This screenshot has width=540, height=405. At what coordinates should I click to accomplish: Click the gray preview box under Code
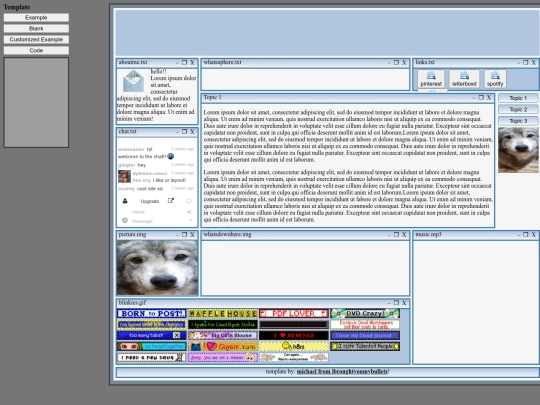(x=36, y=103)
